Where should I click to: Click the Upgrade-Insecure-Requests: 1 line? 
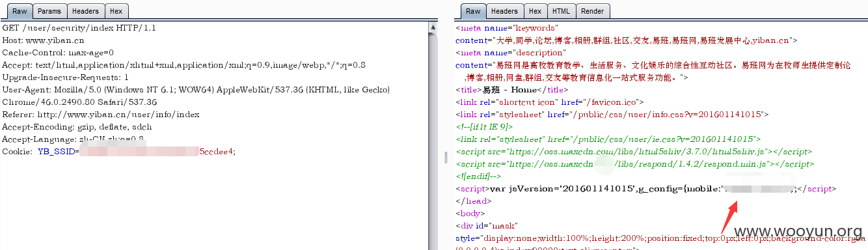click(x=65, y=77)
